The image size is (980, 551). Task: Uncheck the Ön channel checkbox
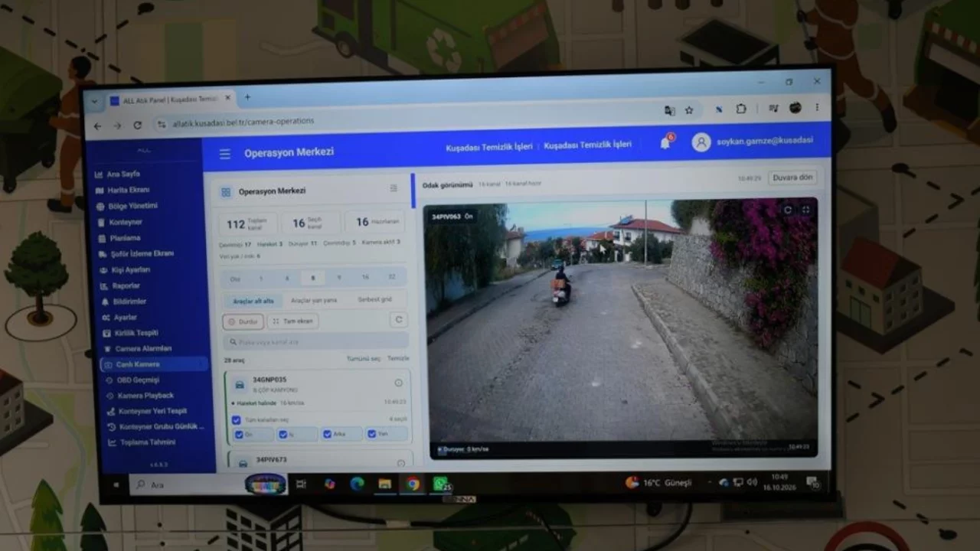(239, 434)
